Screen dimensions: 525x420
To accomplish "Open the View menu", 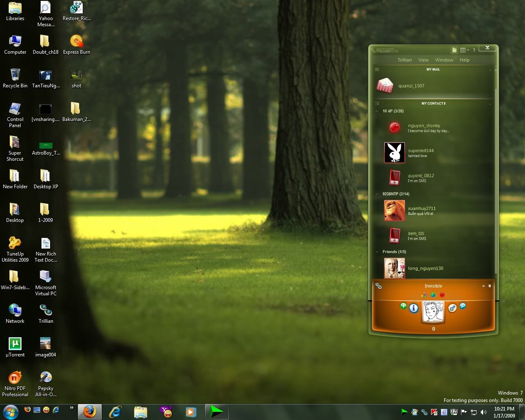I will pos(423,60).
